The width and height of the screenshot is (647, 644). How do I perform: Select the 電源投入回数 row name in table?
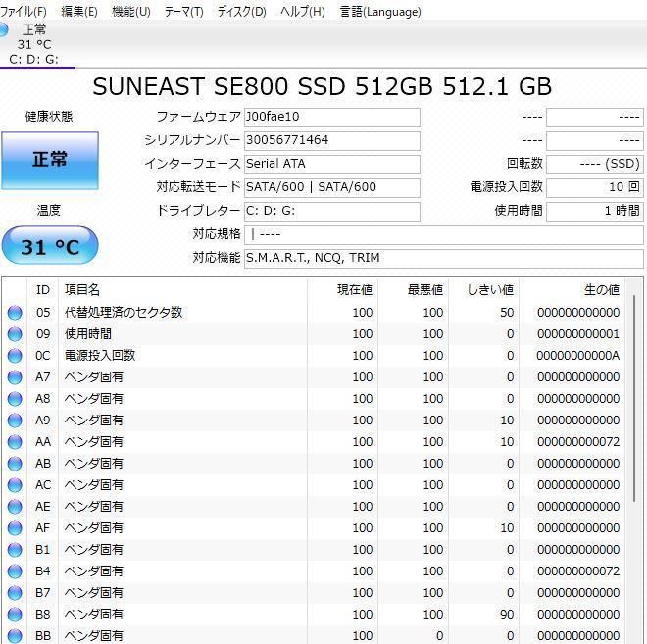[100, 355]
